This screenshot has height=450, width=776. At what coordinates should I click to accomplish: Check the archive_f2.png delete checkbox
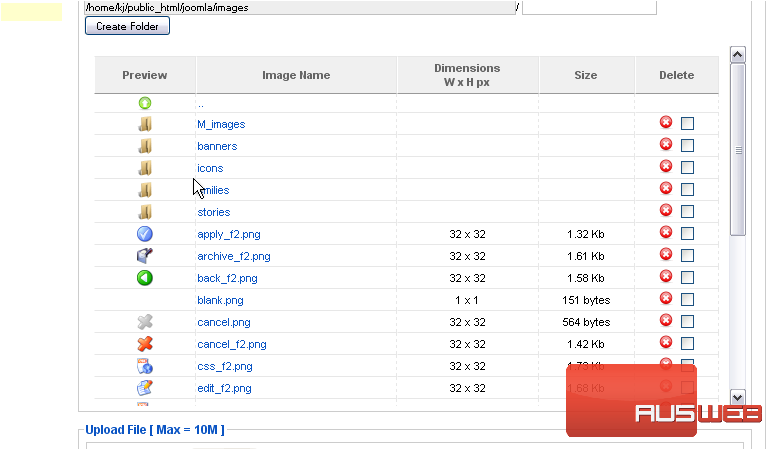(687, 255)
